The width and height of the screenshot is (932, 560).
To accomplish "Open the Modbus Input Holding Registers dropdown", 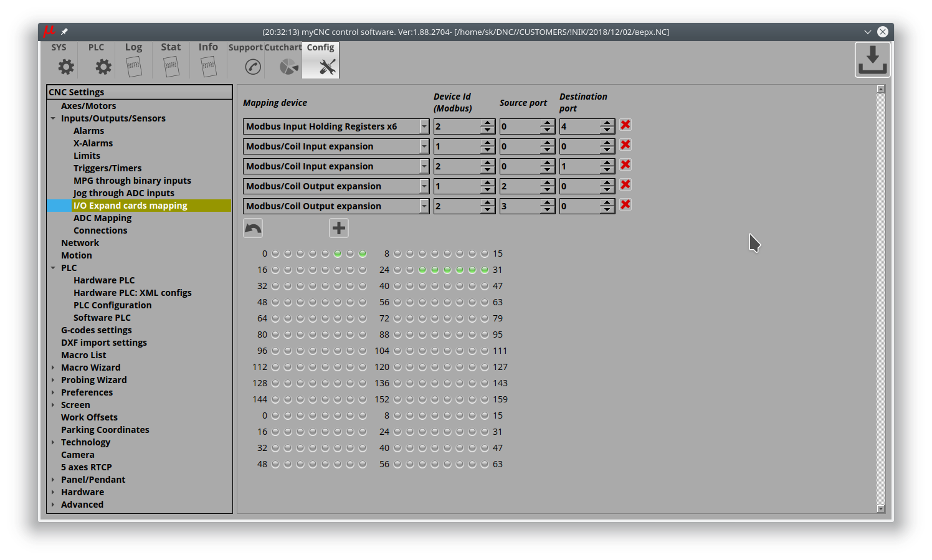I will tap(424, 126).
